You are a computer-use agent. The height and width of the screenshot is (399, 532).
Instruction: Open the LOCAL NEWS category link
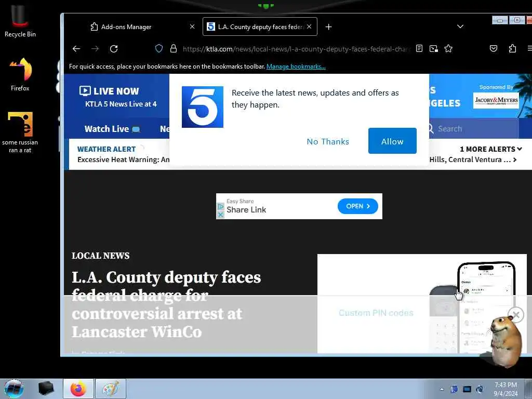100,256
